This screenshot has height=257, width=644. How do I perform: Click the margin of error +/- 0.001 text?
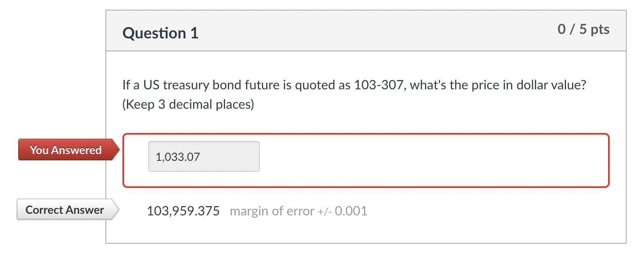pos(298,211)
